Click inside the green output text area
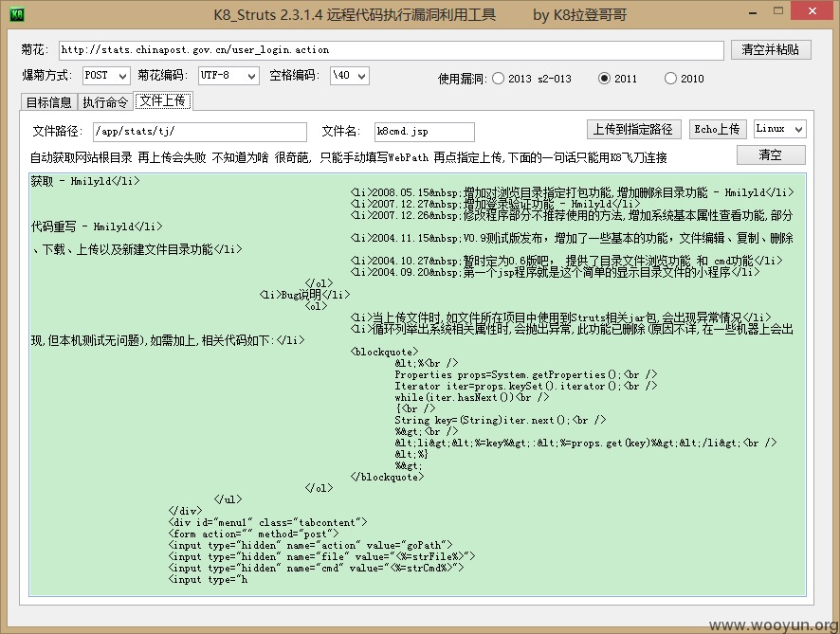This screenshot has height=634, width=840. pyautogui.click(x=417, y=385)
